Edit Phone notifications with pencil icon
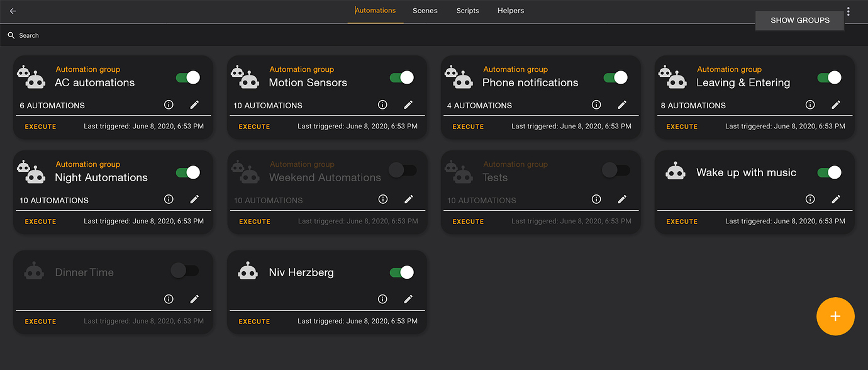868x370 pixels. pos(622,105)
